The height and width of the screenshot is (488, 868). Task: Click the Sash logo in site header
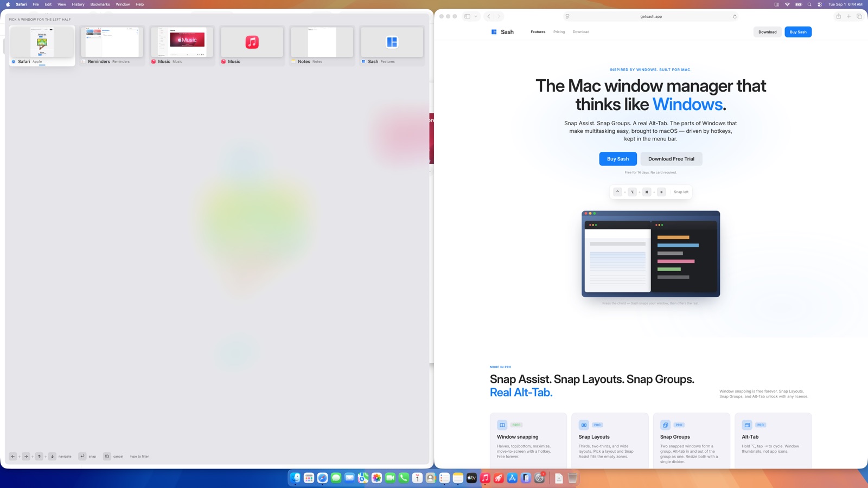(x=502, y=32)
